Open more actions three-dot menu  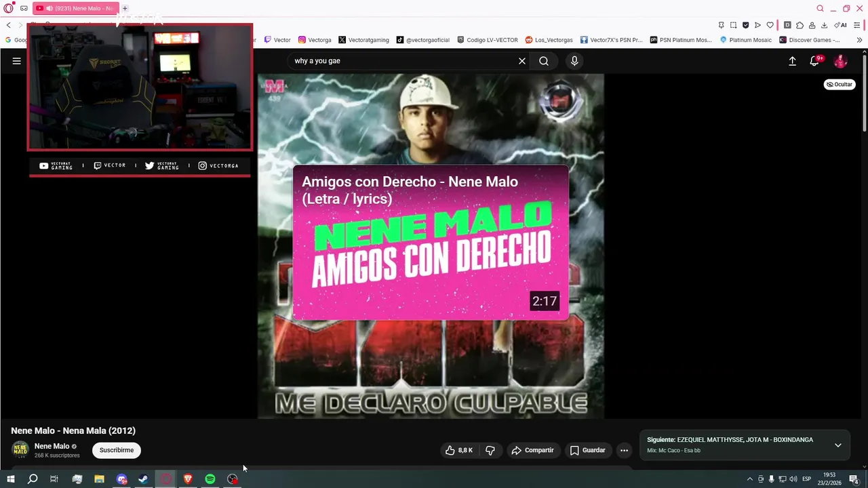pos(624,450)
